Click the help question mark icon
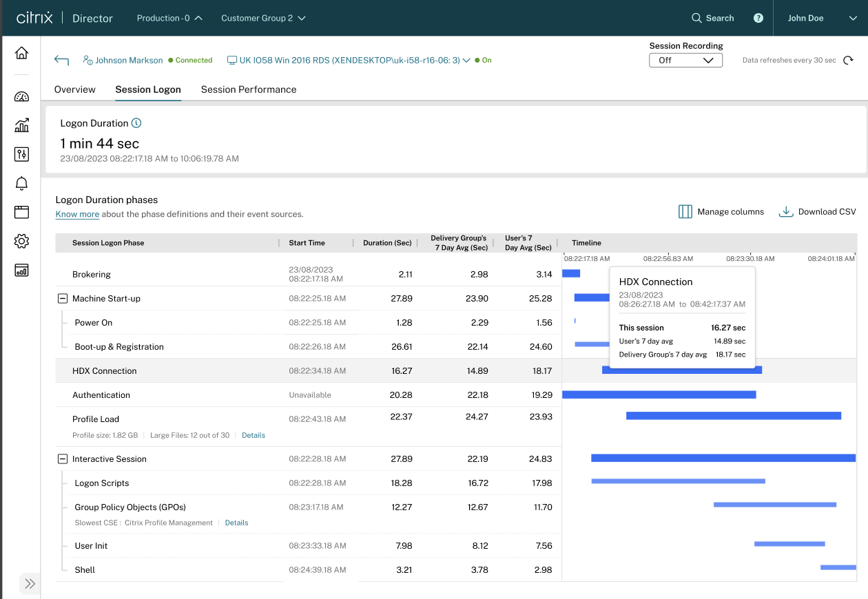This screenshot has height=599, width=868. 758,18
